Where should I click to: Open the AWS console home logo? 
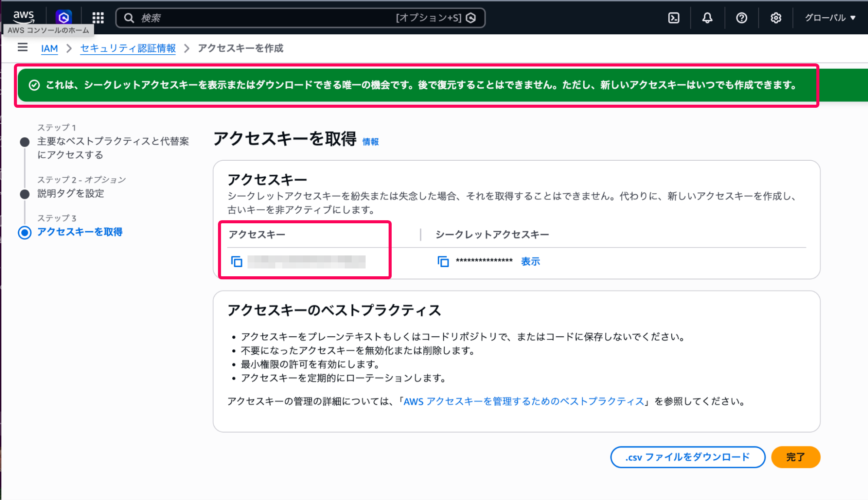point(23,17)
